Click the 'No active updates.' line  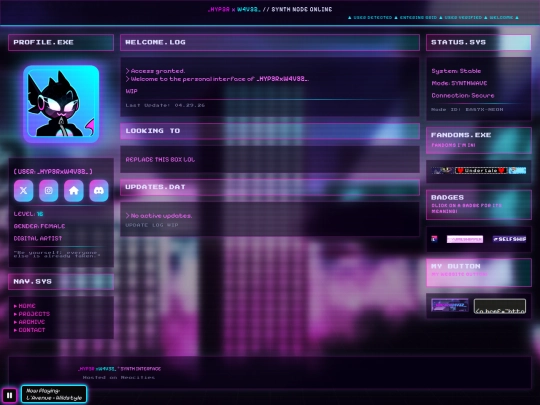159,216
